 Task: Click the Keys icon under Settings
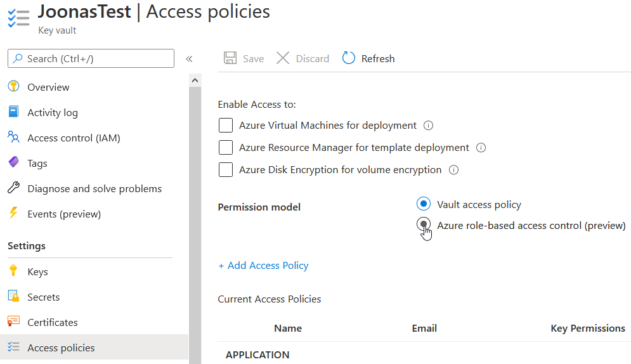coord(13,271)
